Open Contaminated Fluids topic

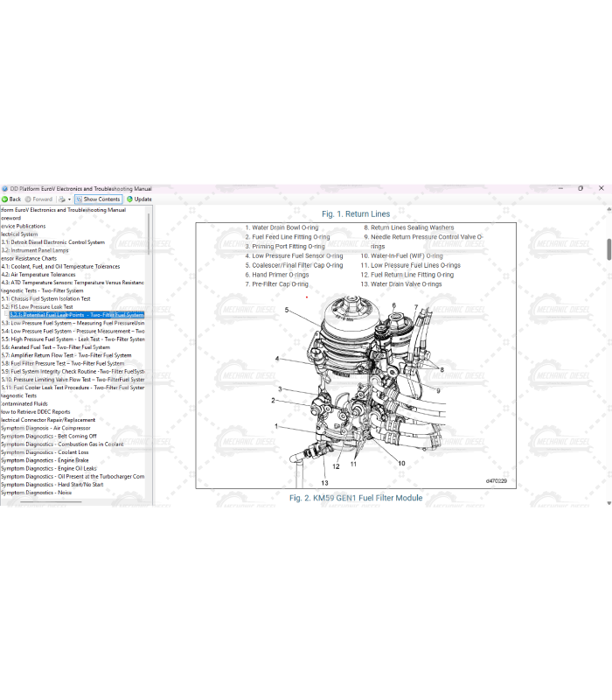[x=28, y=403]
